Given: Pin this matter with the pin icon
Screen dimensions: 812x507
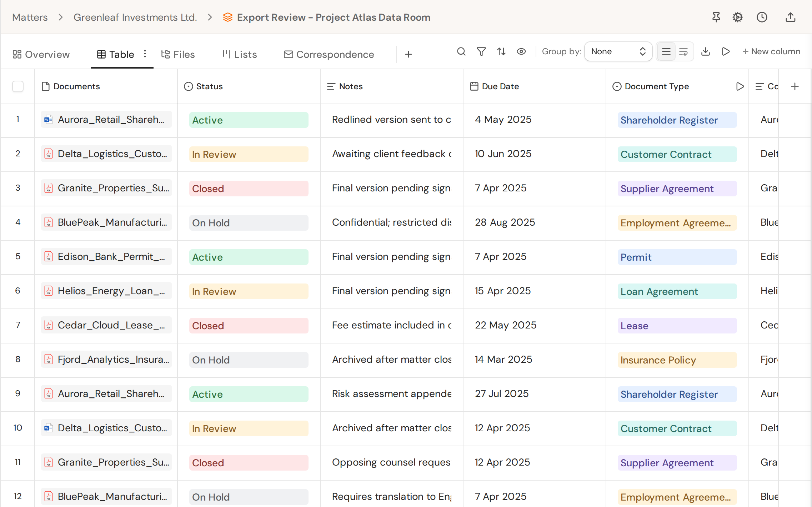Looking at the screenshot, I should (716, 17).
